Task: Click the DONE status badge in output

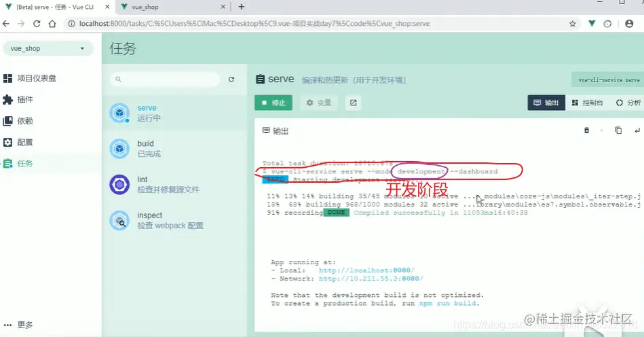Action: click(337, 213)
